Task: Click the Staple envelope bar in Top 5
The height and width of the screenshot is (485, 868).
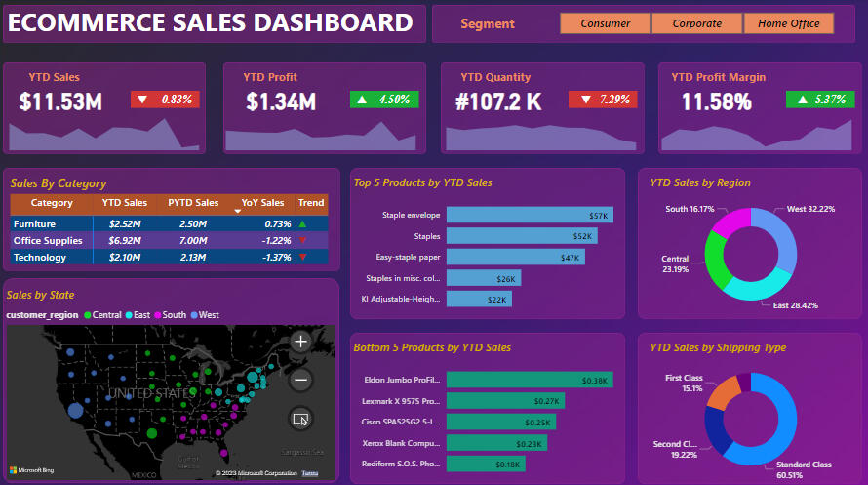Action: pos(528,215)
